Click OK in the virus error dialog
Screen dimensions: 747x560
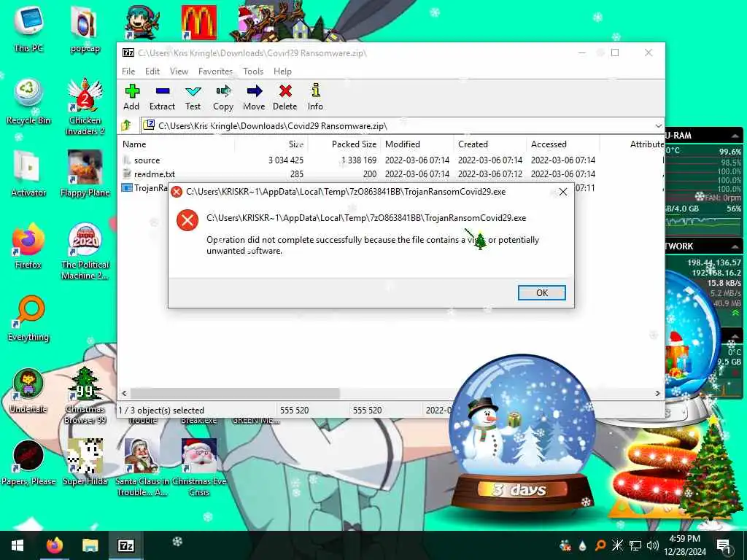coord(542,293)
